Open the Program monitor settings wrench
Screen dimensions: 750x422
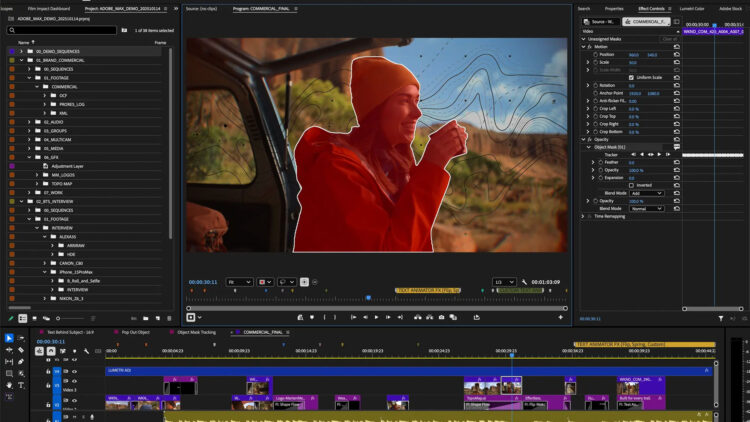coord(524,282)
